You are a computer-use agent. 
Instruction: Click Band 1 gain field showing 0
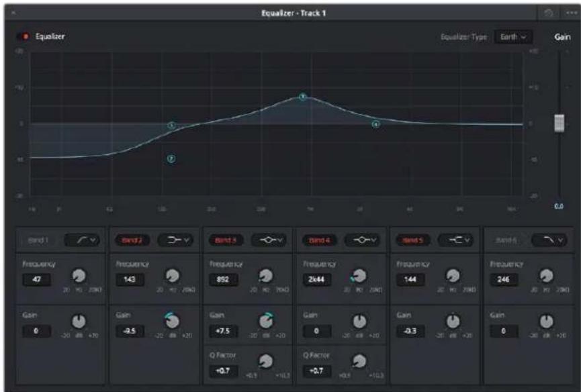(37, 331)
